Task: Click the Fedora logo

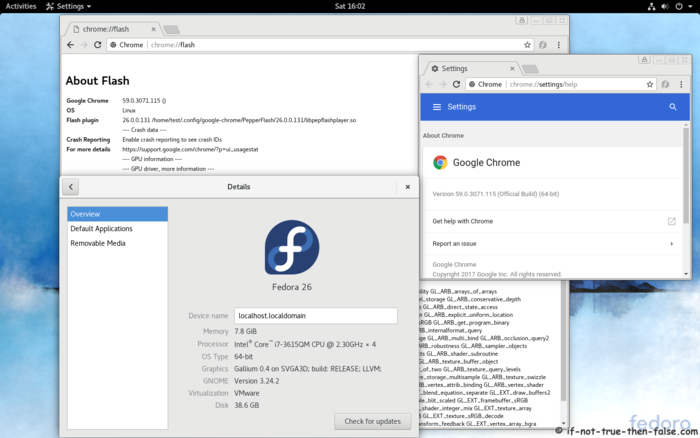Action: [x=292, y=247]
